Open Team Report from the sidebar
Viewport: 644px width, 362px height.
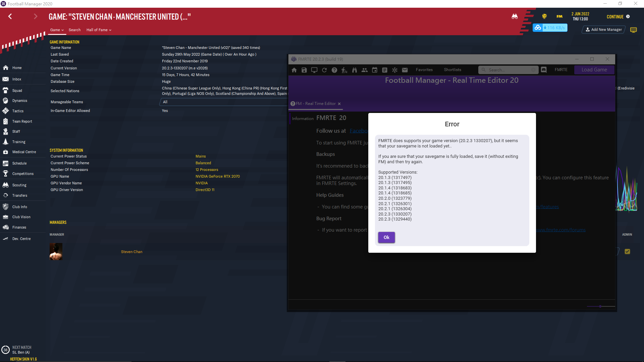point(22,121)
